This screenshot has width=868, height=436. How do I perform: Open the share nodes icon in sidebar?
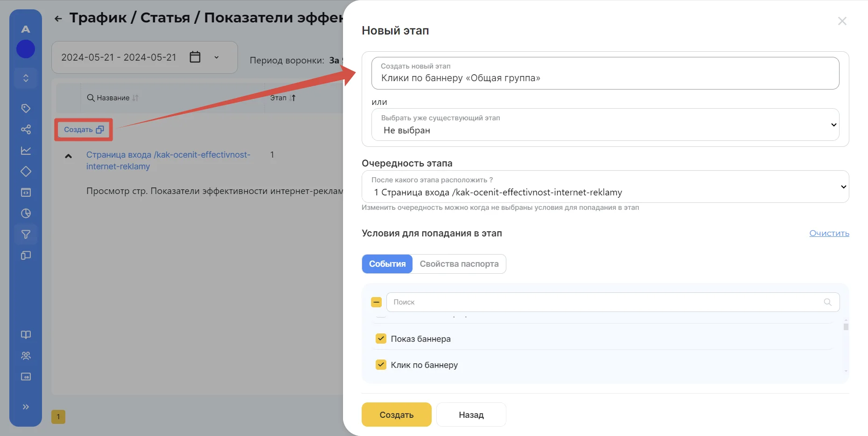pos(26,129)
